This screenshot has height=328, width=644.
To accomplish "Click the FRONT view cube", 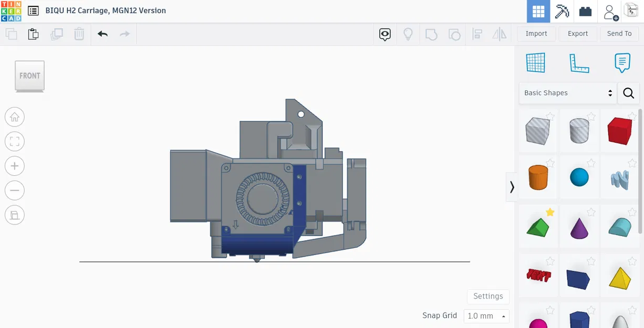I will click(x=30, y=76).
